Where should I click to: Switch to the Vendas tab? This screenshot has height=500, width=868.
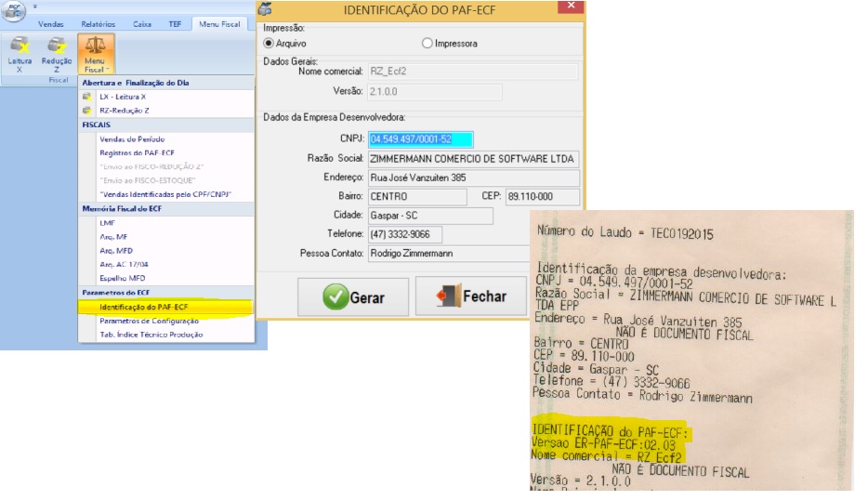50,24
